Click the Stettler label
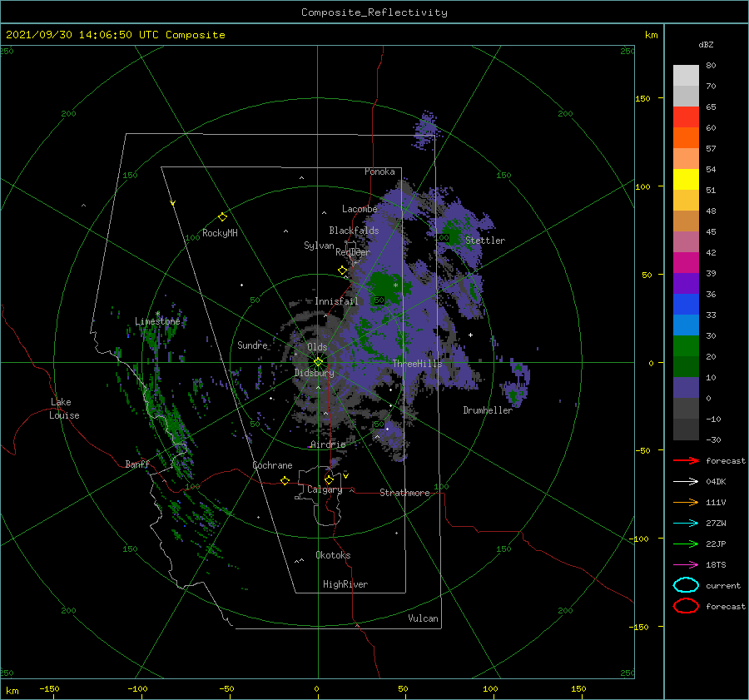Screen dimensions: 749x700 [x=485, y=241]
